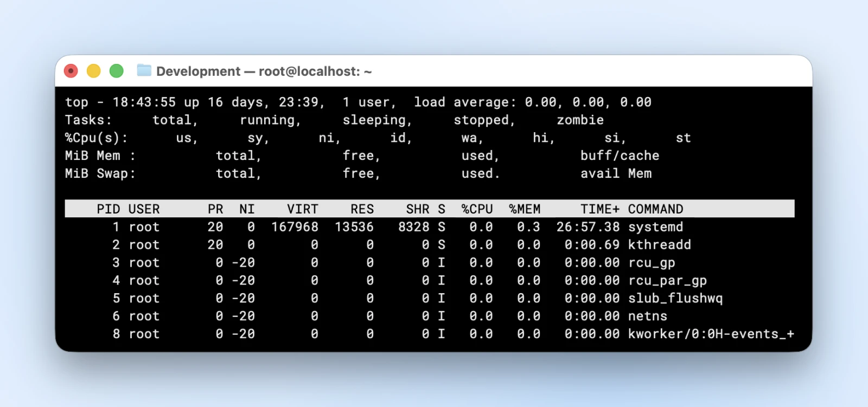Select the kthreadd process name
Image resolution: width=868 pixels, height=407 pixels.
pyautogui.click(x=659, y=245)
